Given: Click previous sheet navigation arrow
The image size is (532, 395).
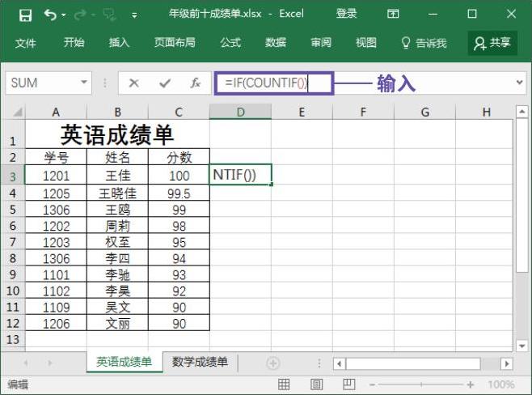Looking at the screenshot, I should pos(26,363).
